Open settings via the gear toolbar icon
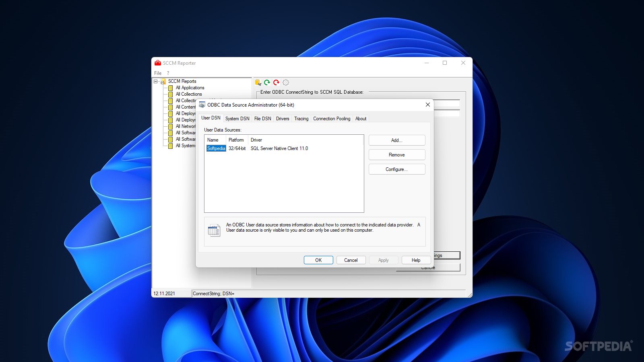 [x=286, y=82]
